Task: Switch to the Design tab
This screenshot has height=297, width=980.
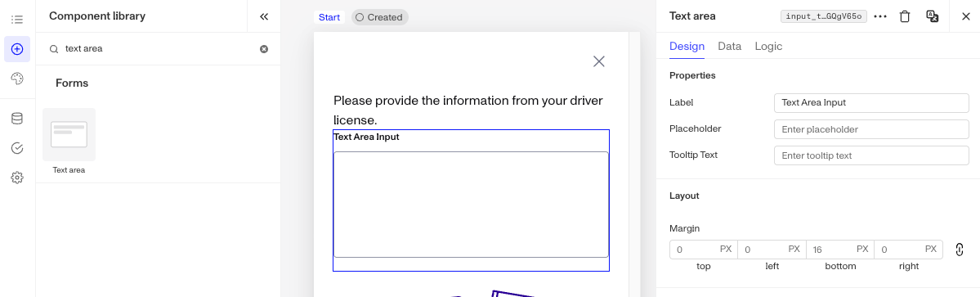Action: click(687, 47)
